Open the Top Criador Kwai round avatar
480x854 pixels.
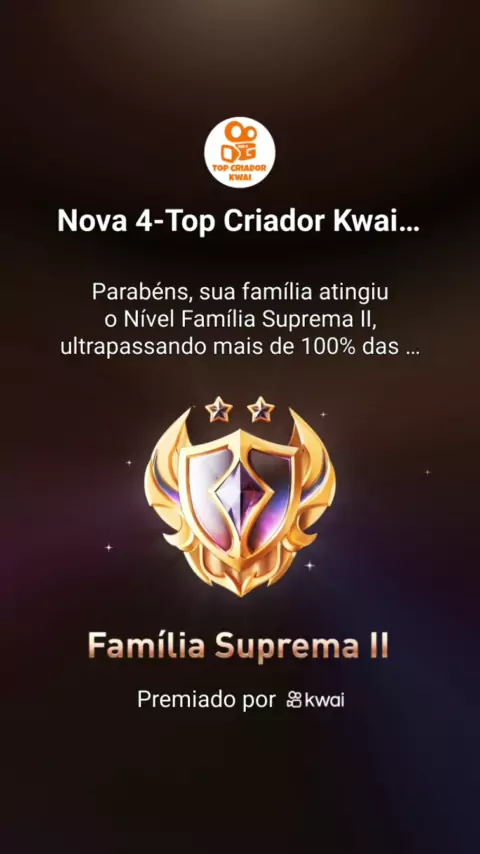240,152
